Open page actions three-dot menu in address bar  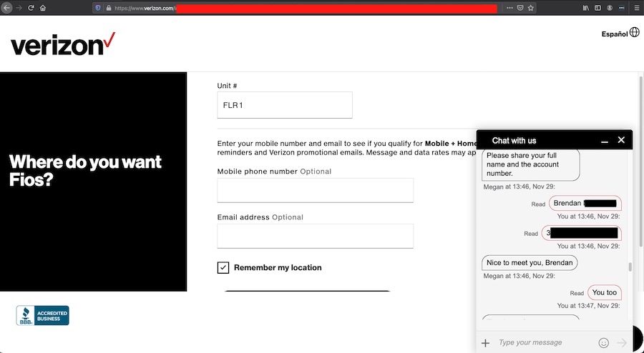pyautogui.click(x=509, y=8)
